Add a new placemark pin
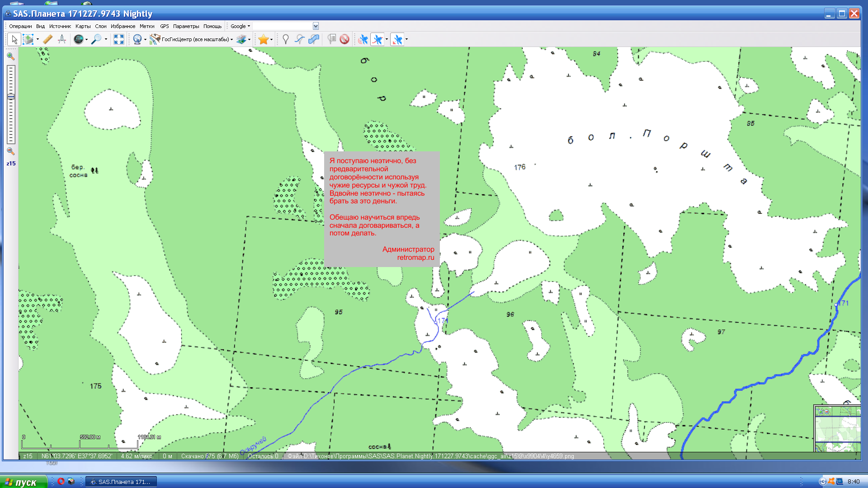 tap(285, 39)
